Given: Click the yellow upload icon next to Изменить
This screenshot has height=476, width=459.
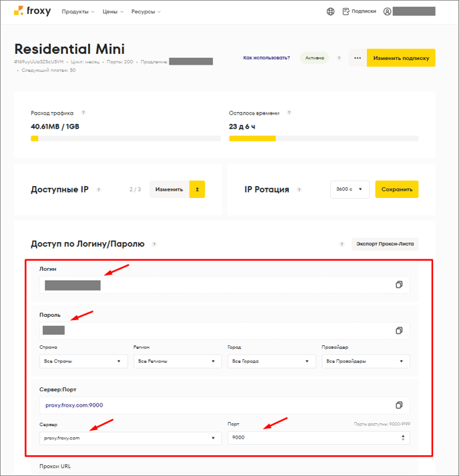Looking at the screenshot, I should tap(197, 189).
